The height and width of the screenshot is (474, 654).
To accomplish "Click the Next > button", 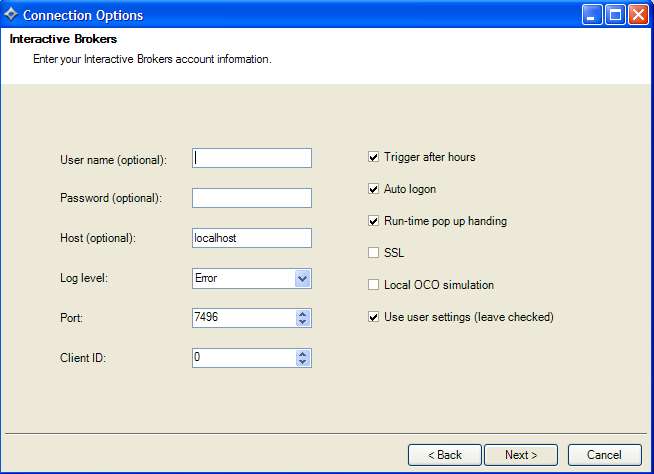I will pyautogui.click(x=521, y=455).
